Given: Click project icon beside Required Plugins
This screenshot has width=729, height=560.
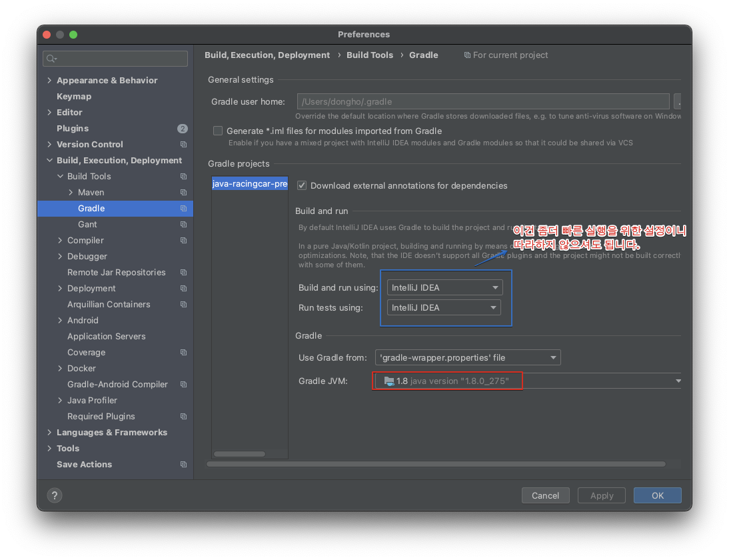Looking at the screenshot, I should [184, 416].
